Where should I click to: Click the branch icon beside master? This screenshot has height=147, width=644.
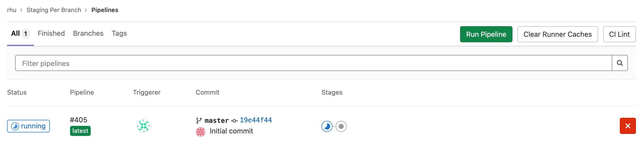(x=199, y=121)
